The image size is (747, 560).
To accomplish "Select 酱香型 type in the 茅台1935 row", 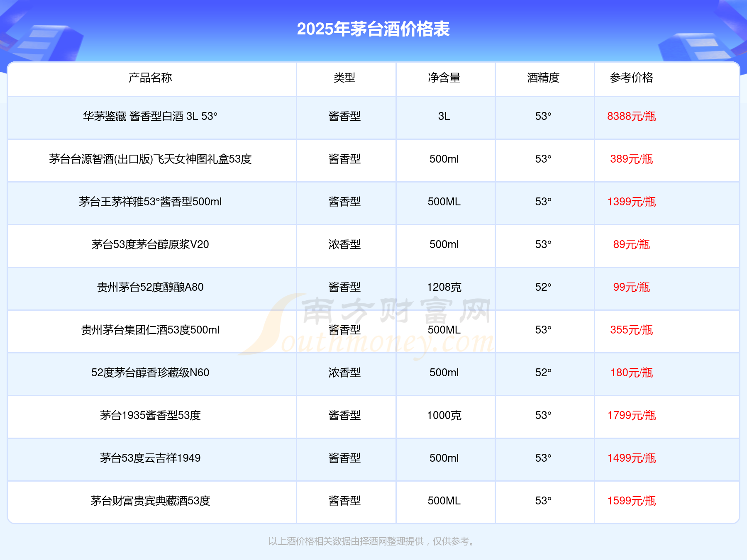I will click(x=344, y=415).
